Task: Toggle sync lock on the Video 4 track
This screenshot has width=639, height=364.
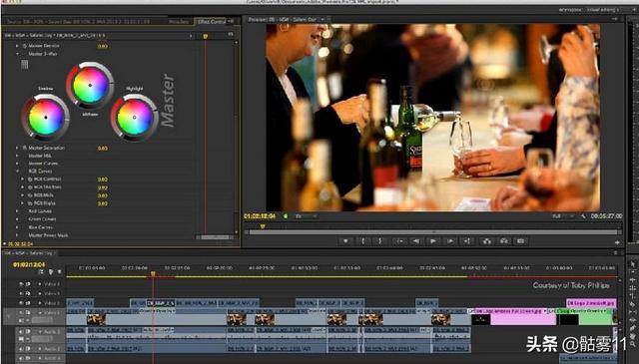Action: (28, 284)
